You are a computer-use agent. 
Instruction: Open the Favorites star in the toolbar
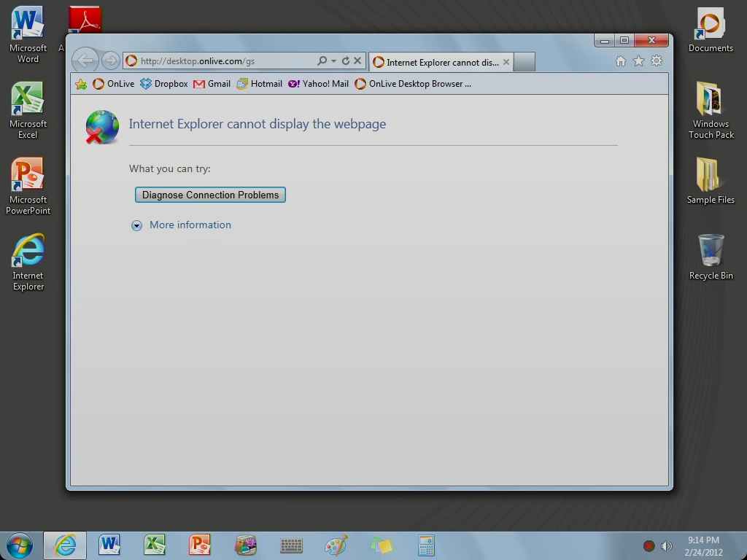tap(638, 61)
